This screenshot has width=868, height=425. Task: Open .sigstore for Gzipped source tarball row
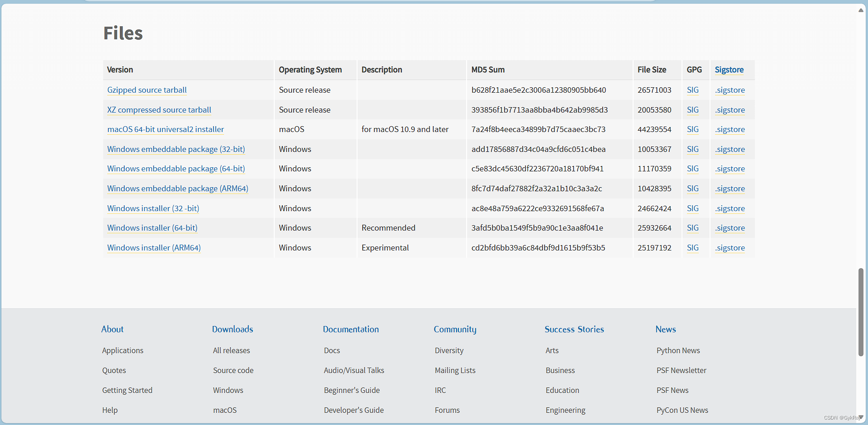(x=730, y=90)
